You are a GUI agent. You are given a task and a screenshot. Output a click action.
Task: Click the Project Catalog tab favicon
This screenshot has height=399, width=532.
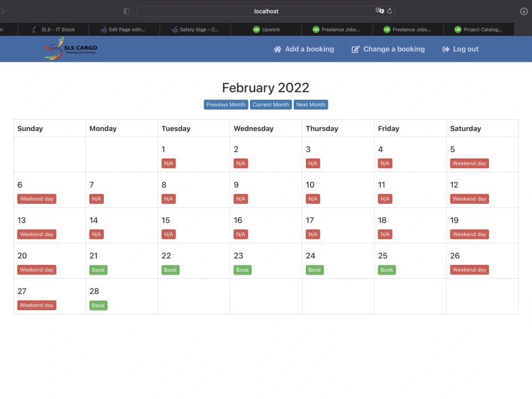point(458,29)
